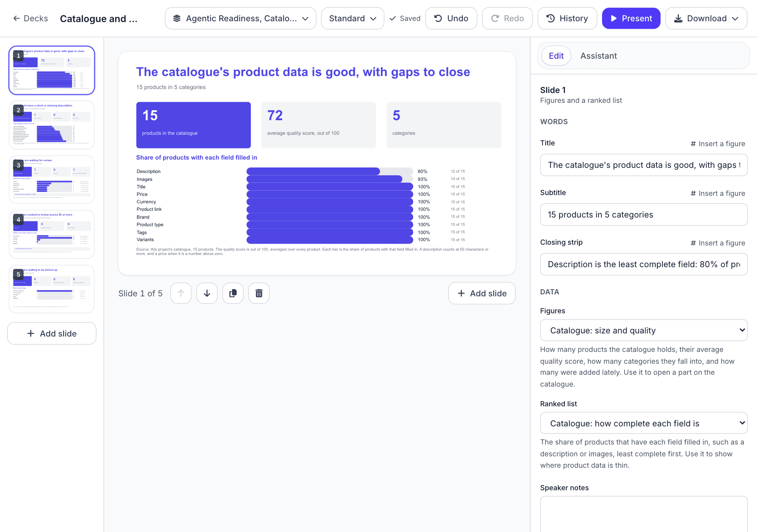Insert a figure into the Subtitle
This screenshot has width=757, height=532.
(x=718, y=193)
